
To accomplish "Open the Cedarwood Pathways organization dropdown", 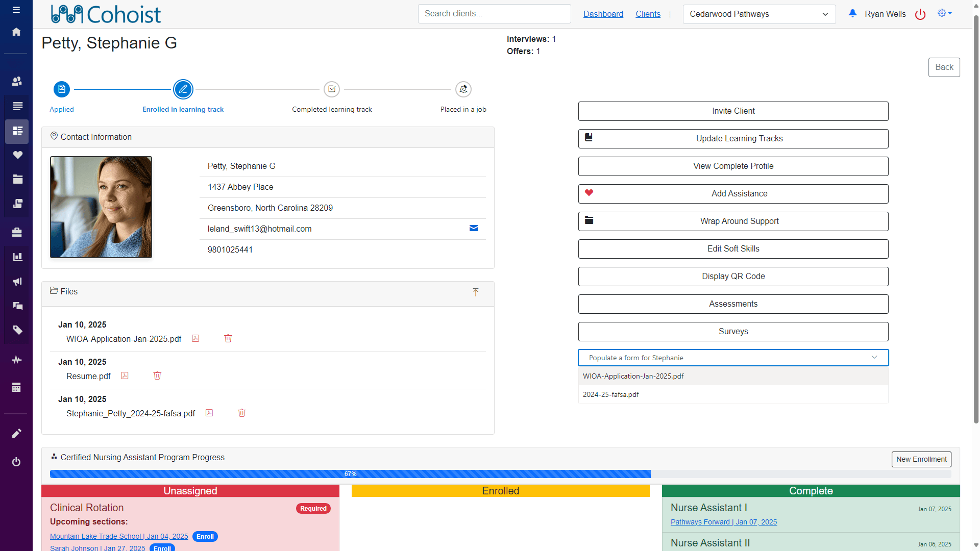I will point(759,14).
